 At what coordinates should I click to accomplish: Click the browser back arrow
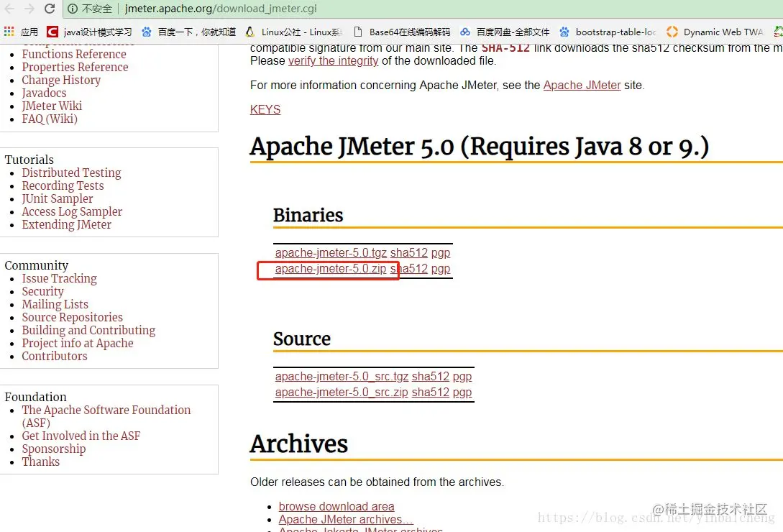pos(9,9)
